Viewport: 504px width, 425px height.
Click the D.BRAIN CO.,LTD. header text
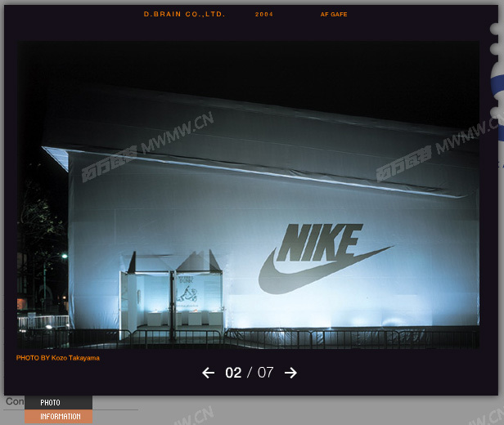pos(184,14)
